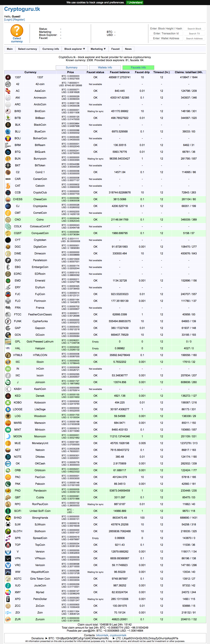Expand the Marketing dropdown menu
The width and height of the screenshot is (210, 644).
(x=98, y=49)
